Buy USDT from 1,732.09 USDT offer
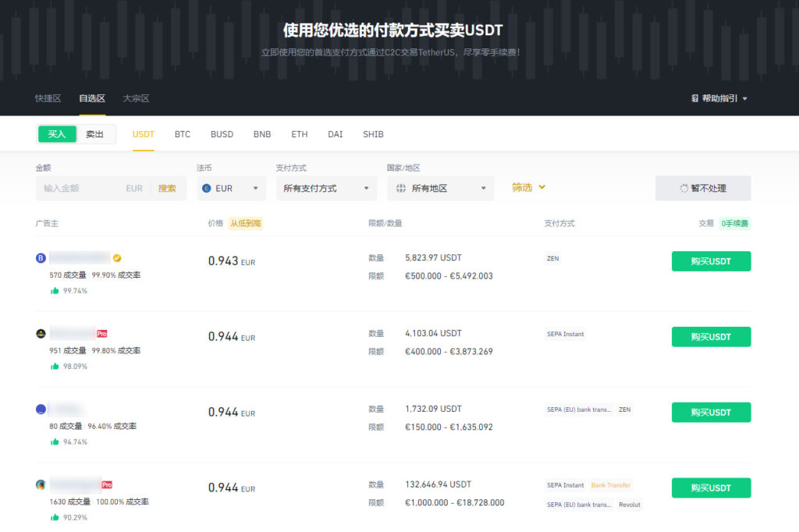This screenshot has width=799, height=532. pos(712,412)
